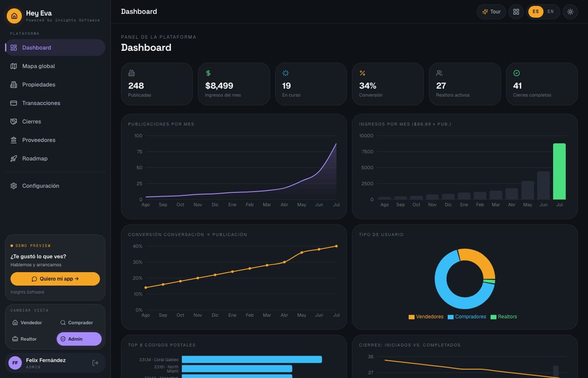The height and width of the screenshot is (378, 588).
Task: Open the Propiedades section
Action: coord(55,84)
